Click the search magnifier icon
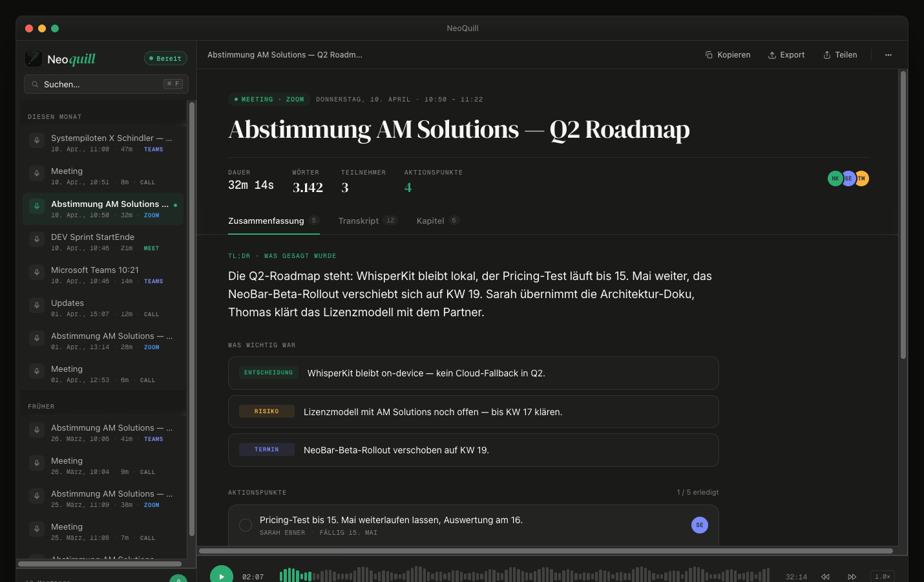This screenshot has height=582, width=924. click(x=35, y=84)
